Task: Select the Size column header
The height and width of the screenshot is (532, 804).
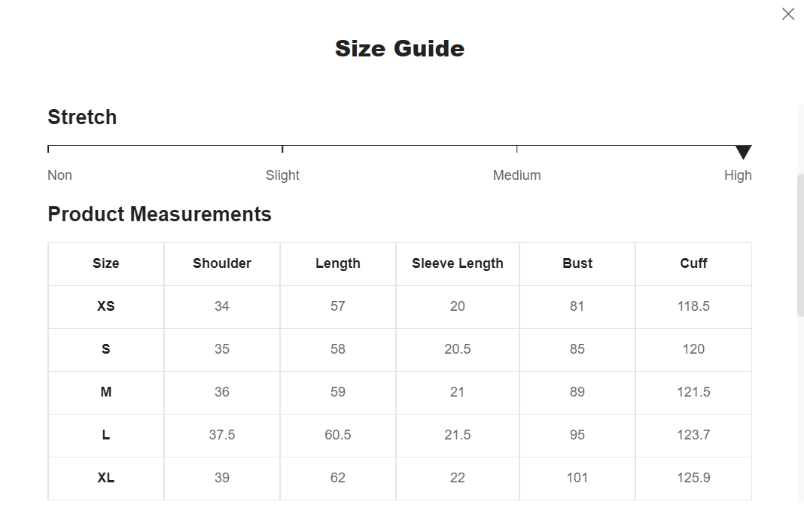Action: coord(105,263)
